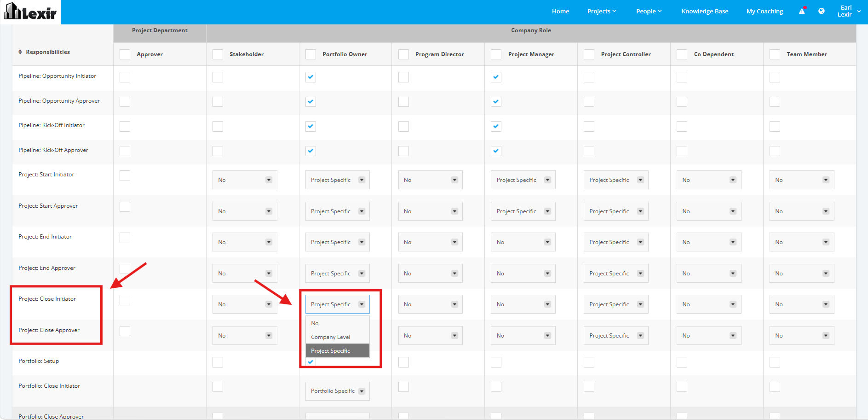This screenshot has height=420, width=868.
Task: Toggle the Portfolio Owner header checkbox
Action: coord(310,54)
